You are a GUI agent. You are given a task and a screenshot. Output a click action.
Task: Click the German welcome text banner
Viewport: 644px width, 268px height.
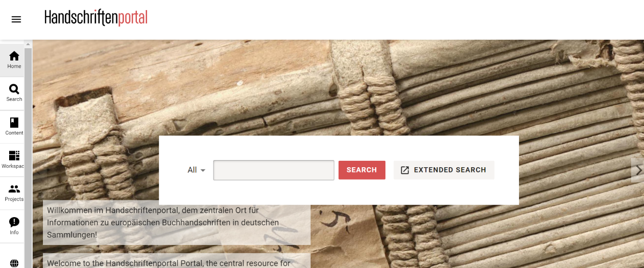(x=177, y=222)
